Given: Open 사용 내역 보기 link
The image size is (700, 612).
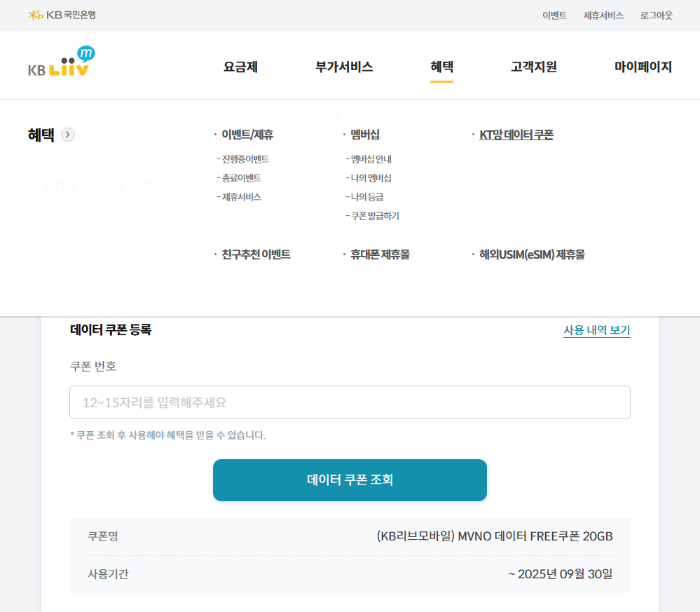Looking at the screenshot, I should pos(597,330).
